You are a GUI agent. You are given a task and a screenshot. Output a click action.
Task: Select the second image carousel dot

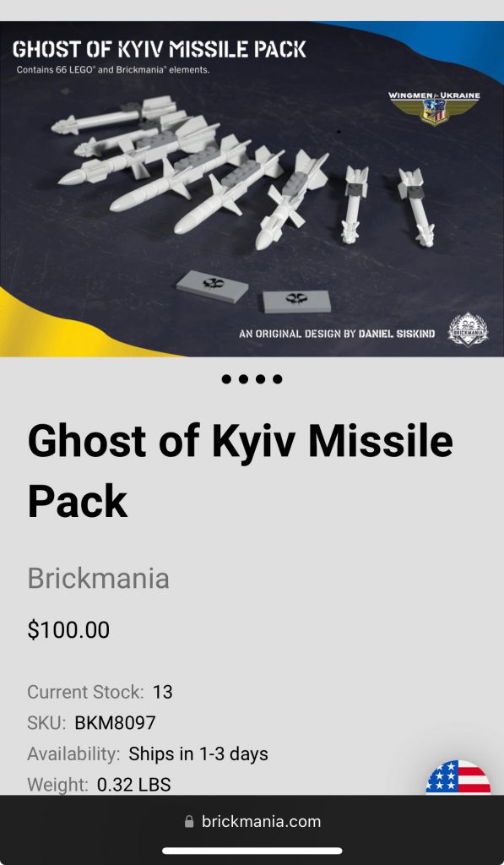pyautogui.click(x=244, y=379)
